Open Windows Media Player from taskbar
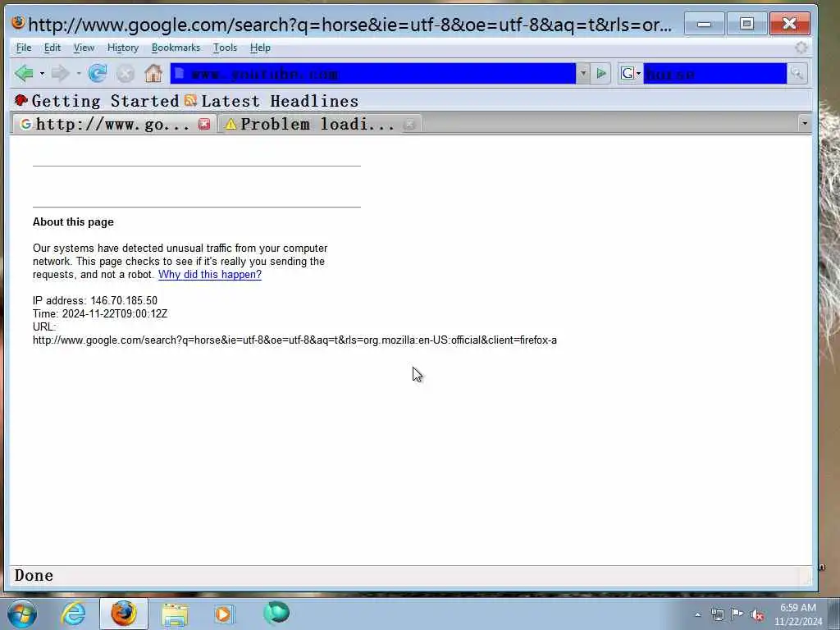The width and height of the screenshot is (840, 630). 224,614
